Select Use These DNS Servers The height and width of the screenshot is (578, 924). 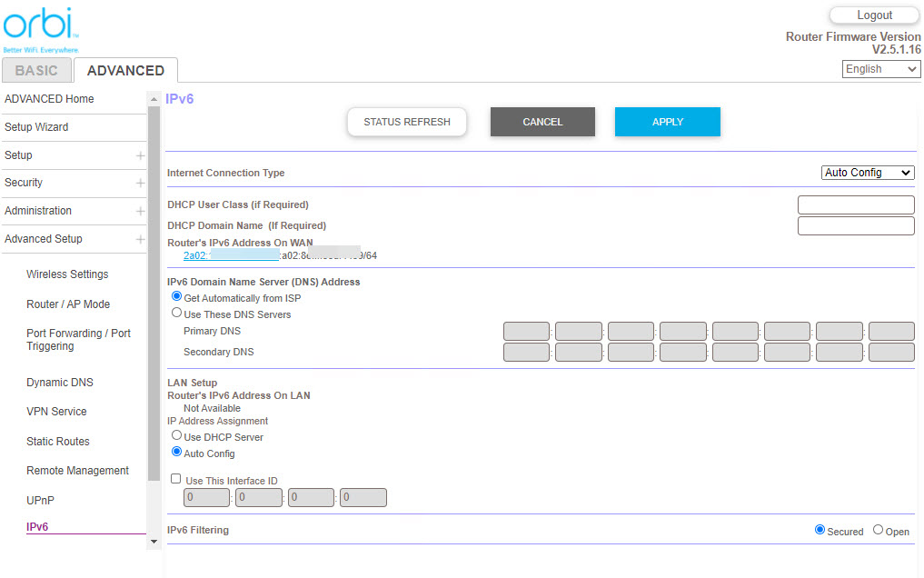pos(177,313)
